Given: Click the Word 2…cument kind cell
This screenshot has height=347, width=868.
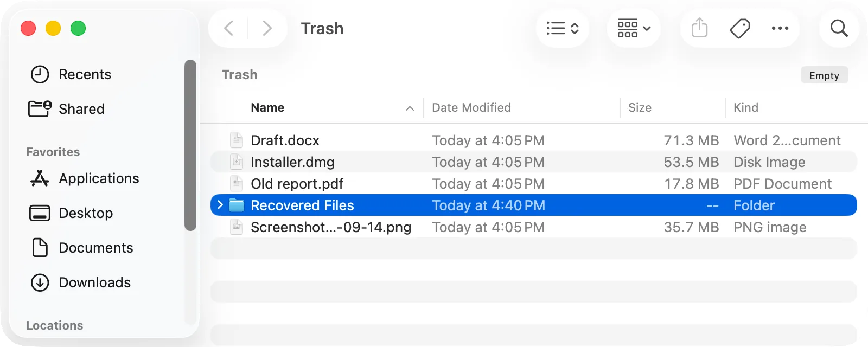Looking at the screenshot, I should [x=787, y=140].
